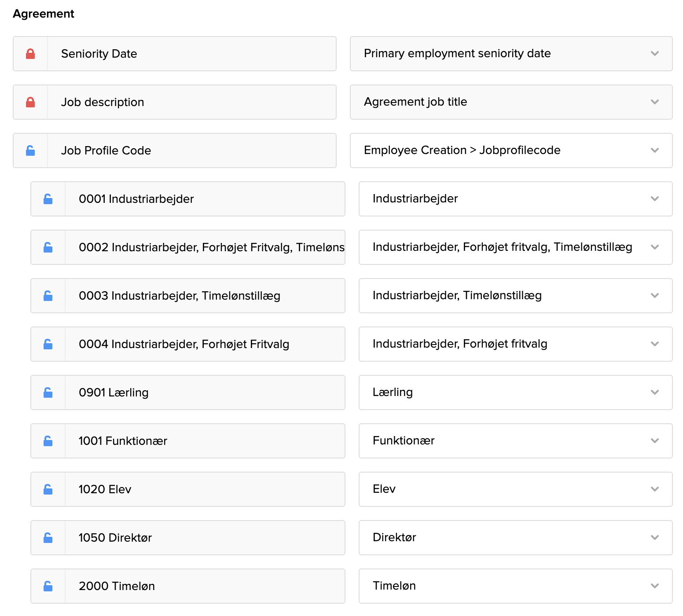Click the unlock icon next to 1050 Direktør

tap(48, 538)
